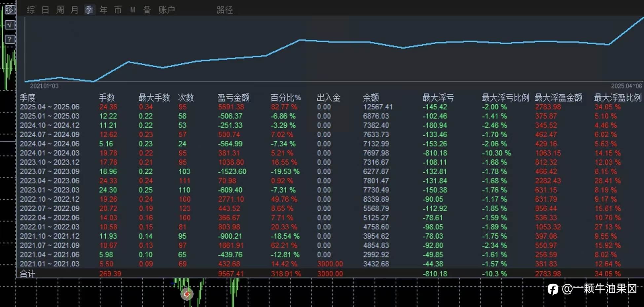Select the 2021.01 ~ 2021.03 quarter row
The image size is (644, 307).
point(330,264)
